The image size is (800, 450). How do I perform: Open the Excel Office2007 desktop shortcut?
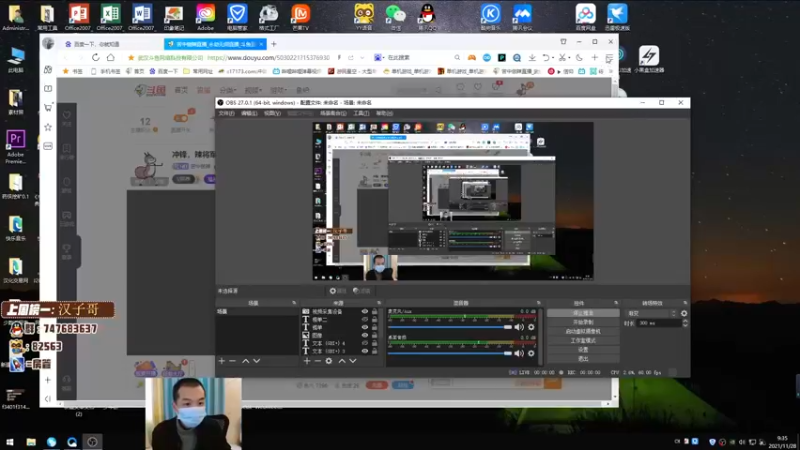tap(110, 15)
